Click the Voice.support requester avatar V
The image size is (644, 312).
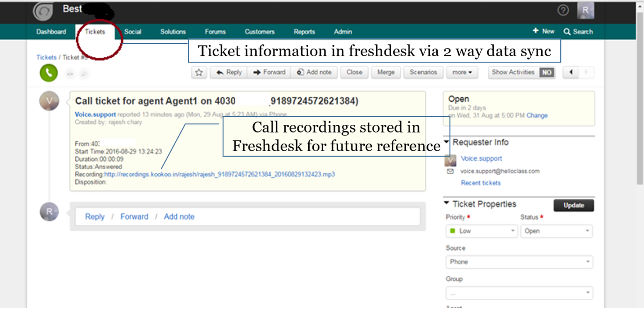click(x=49, y=101)
